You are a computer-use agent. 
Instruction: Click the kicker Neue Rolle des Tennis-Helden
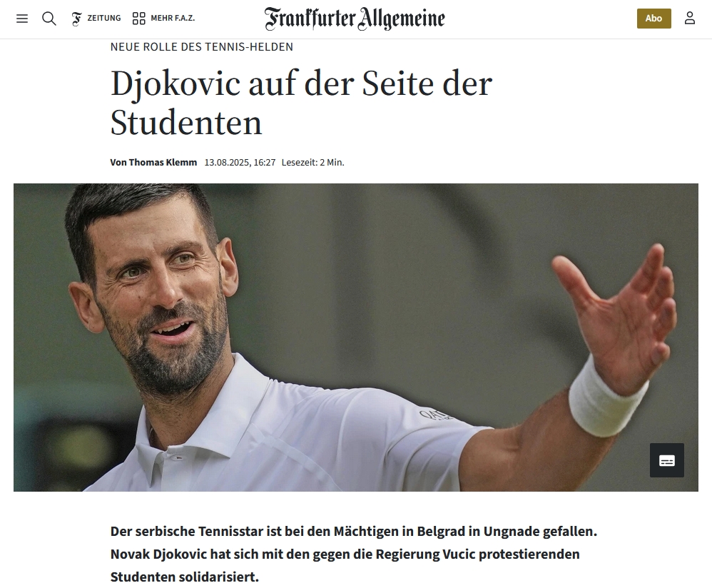click(202, 47)
